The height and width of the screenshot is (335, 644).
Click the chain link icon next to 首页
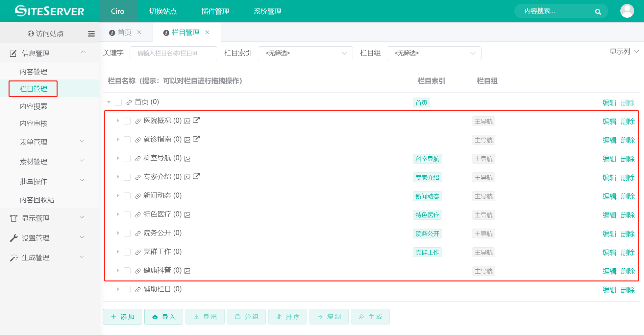129,102
